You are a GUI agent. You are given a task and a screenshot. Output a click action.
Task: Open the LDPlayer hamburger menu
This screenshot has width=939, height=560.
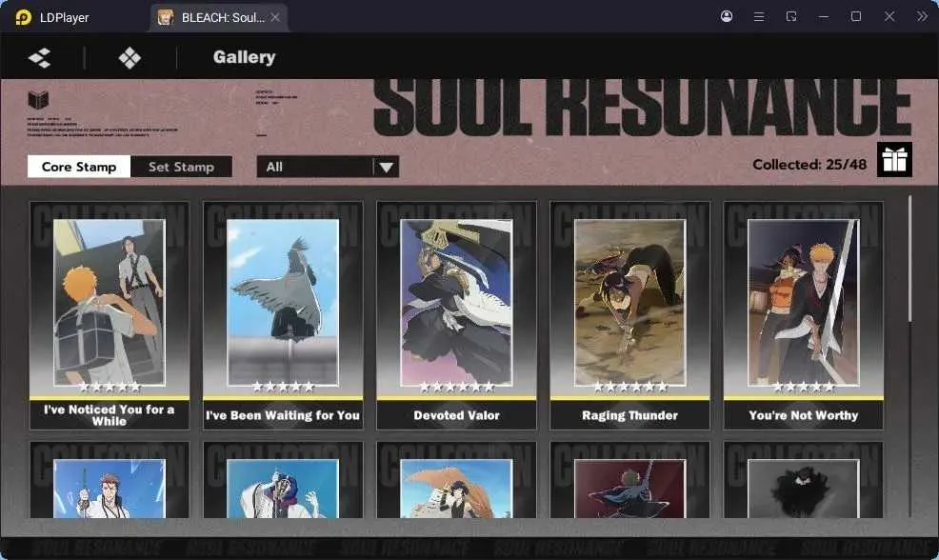[x=759, y=17]
